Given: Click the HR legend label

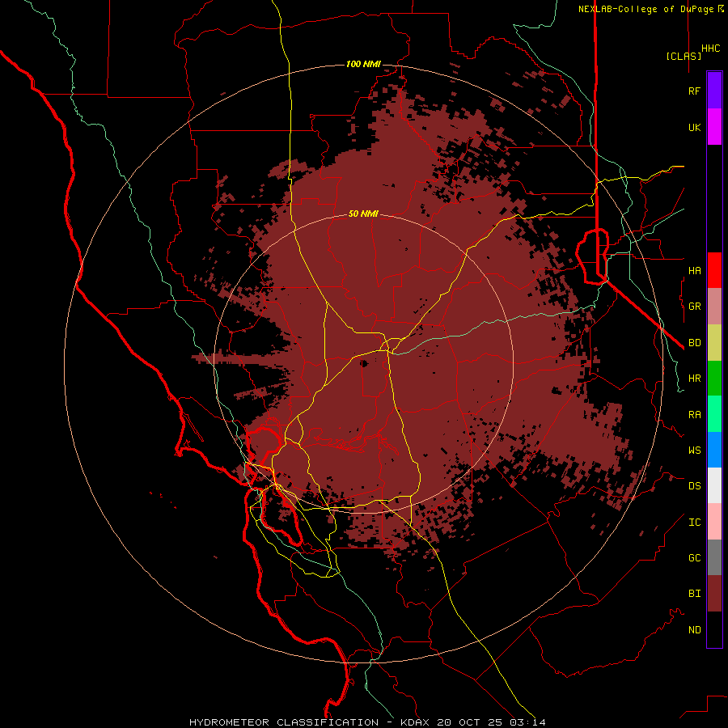Looking at the screenshot, I should pos(694,379).
